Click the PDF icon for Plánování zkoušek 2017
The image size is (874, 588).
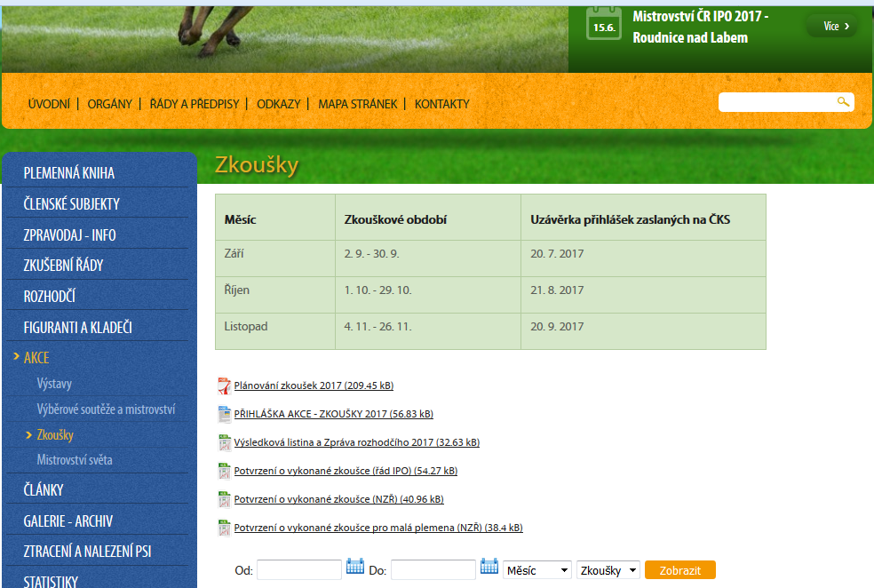(x=224, y=385)
